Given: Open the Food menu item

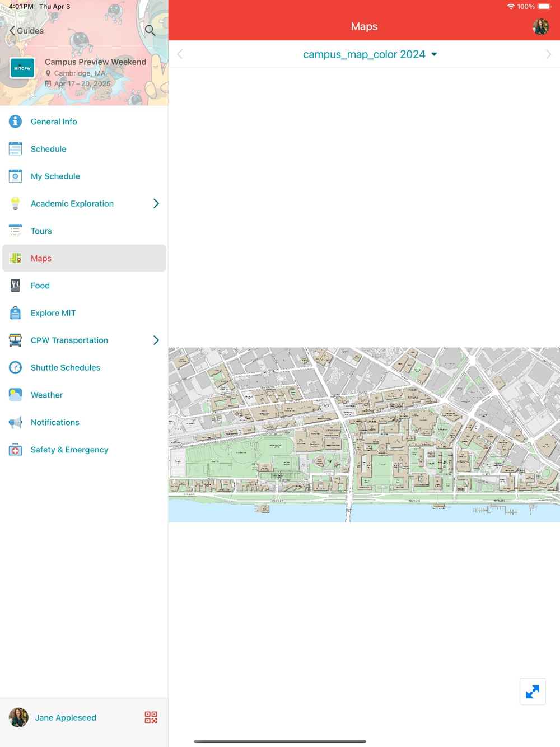Looking at the screenshot, I should coord(84,286).
